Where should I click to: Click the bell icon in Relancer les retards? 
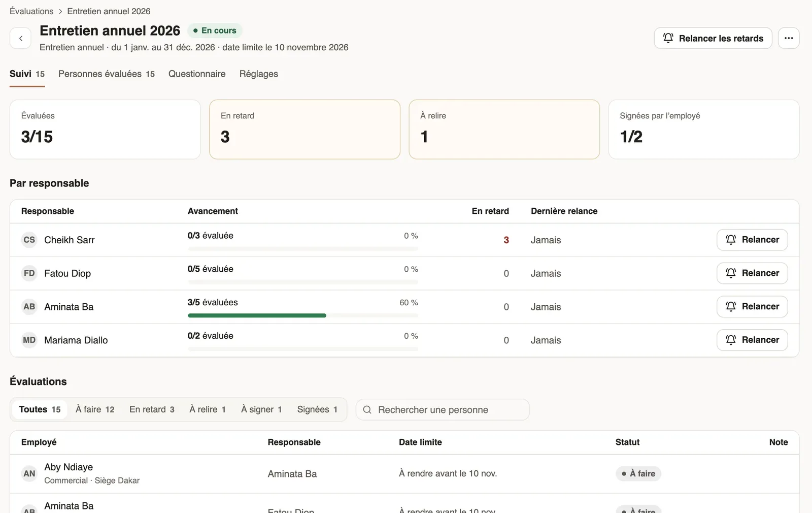point(668,38)
